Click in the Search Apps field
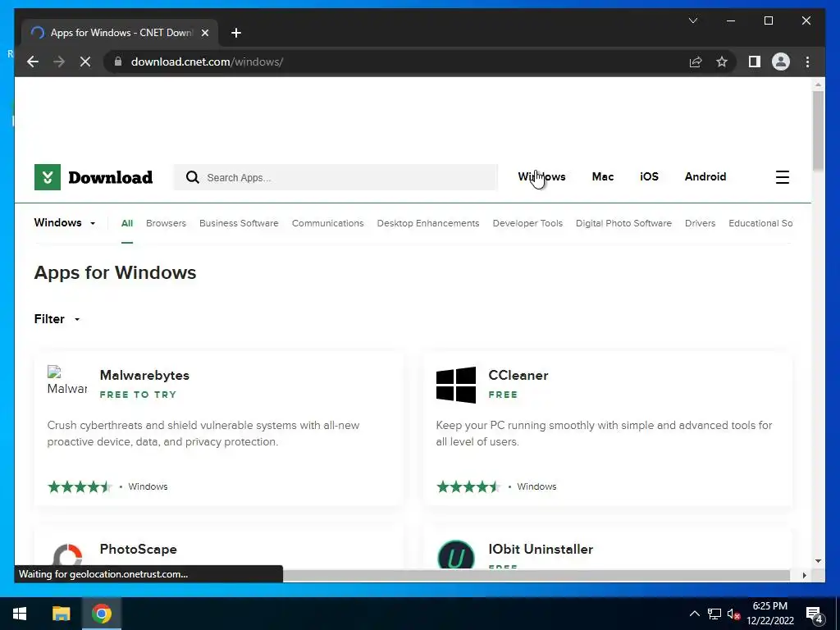This screenshot has height=630, width=840. pyautogui.click(x=336, y=177)
